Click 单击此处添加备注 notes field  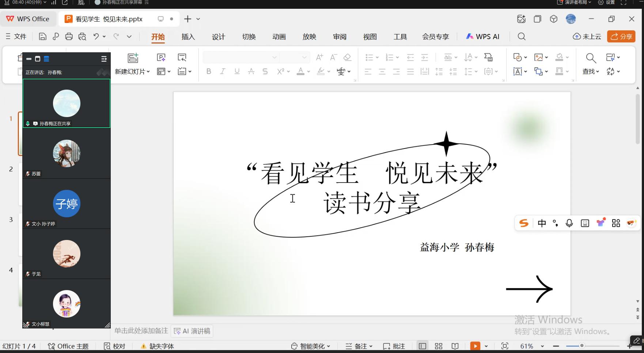(141, 331)
